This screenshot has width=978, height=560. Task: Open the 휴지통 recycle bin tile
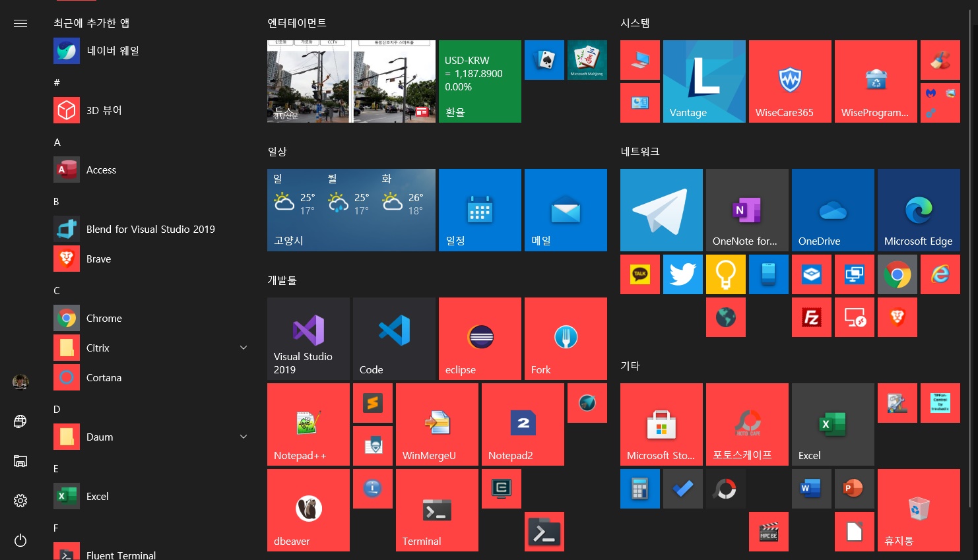point(919,510)
